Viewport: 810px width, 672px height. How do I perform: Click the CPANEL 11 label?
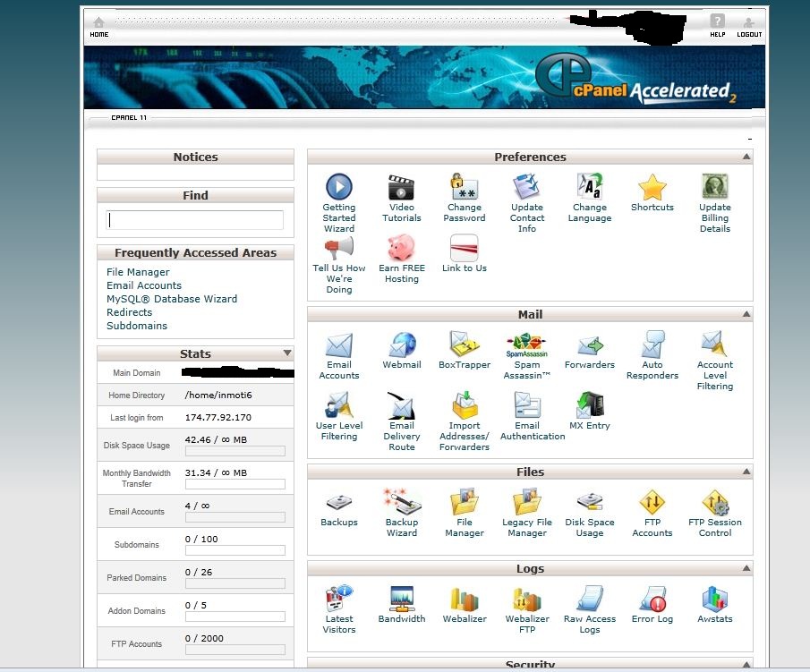tap(129, 118)
